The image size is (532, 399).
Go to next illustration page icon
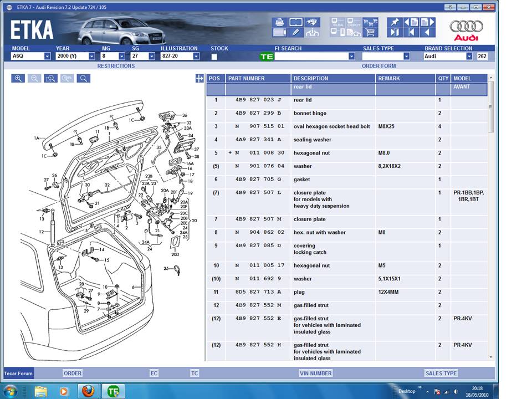[427, 22]
